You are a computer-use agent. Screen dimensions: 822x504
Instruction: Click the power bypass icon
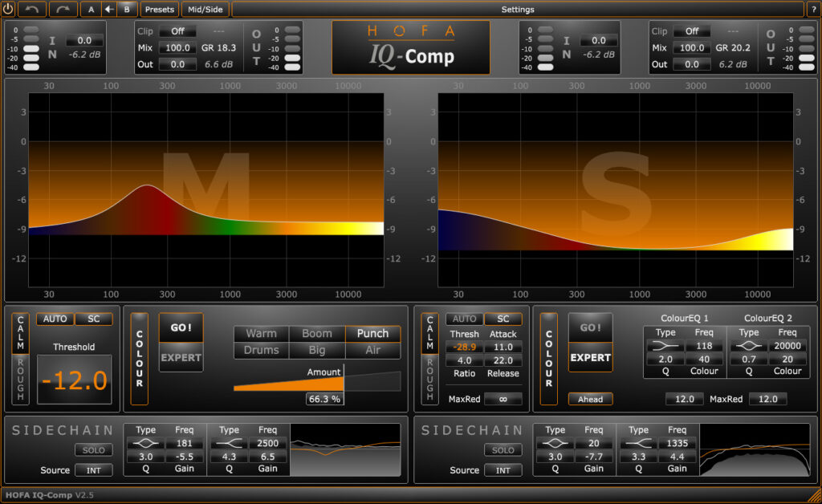click(8, 9)
